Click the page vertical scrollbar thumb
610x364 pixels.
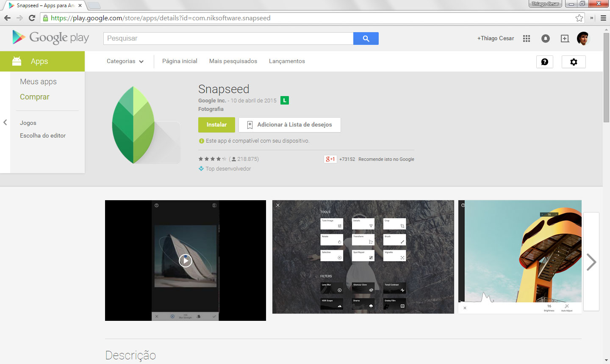coord(606,77)
